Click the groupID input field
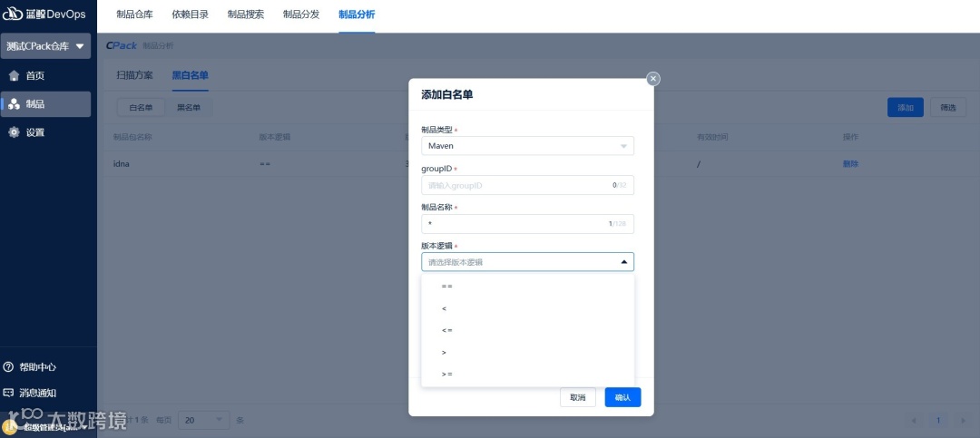 point(527,185)
